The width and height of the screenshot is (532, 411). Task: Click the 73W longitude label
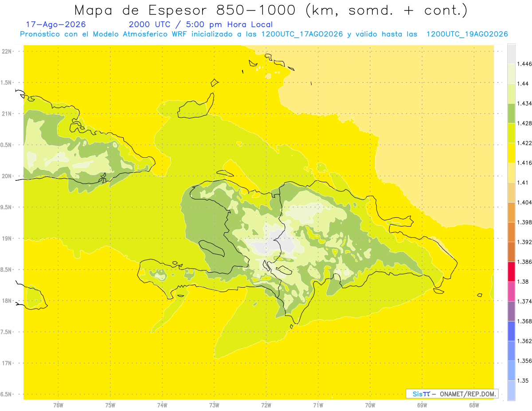click(x=214, y=405)
